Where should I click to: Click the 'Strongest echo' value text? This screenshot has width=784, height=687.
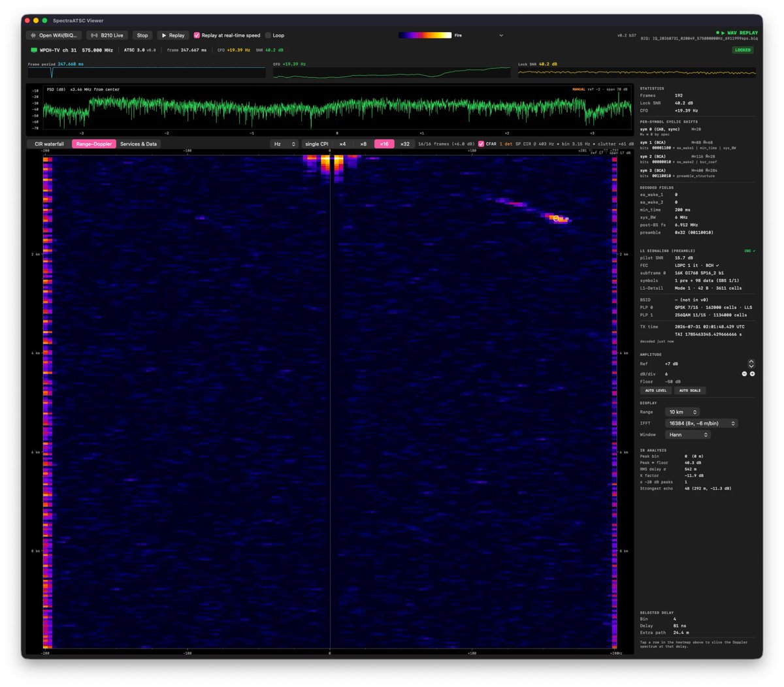(x=708, y=488)
